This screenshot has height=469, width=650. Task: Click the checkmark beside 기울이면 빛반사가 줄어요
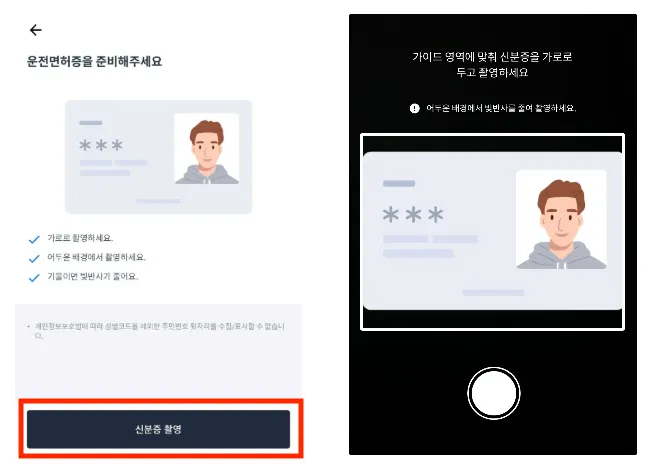pos(34,277)
